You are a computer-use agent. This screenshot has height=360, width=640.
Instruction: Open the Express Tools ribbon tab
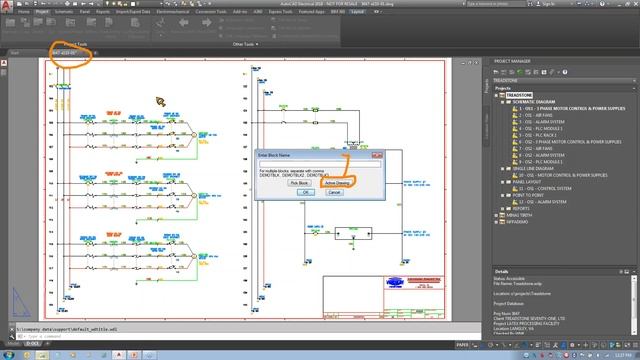point(280,12)
